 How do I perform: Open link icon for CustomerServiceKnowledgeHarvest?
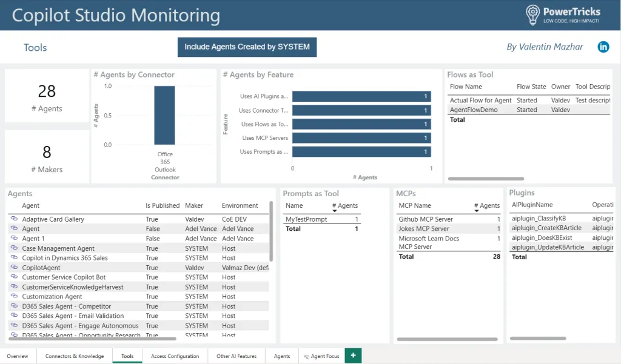[x=15, y=287]
